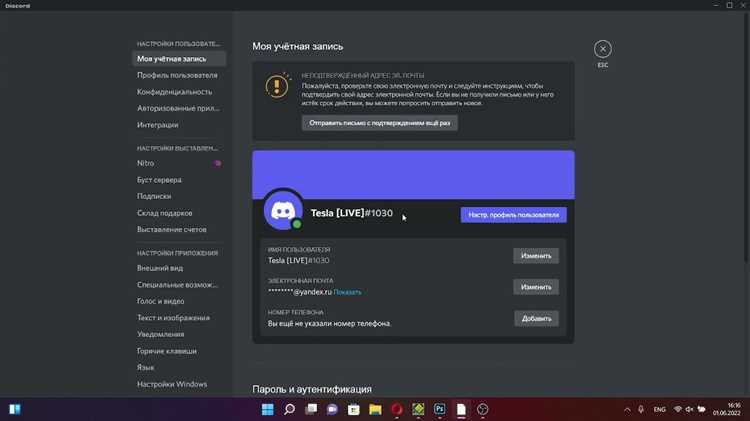Click Изменить next to email
Viewport: 750px width, 421px height.
[x=536, y=287]
